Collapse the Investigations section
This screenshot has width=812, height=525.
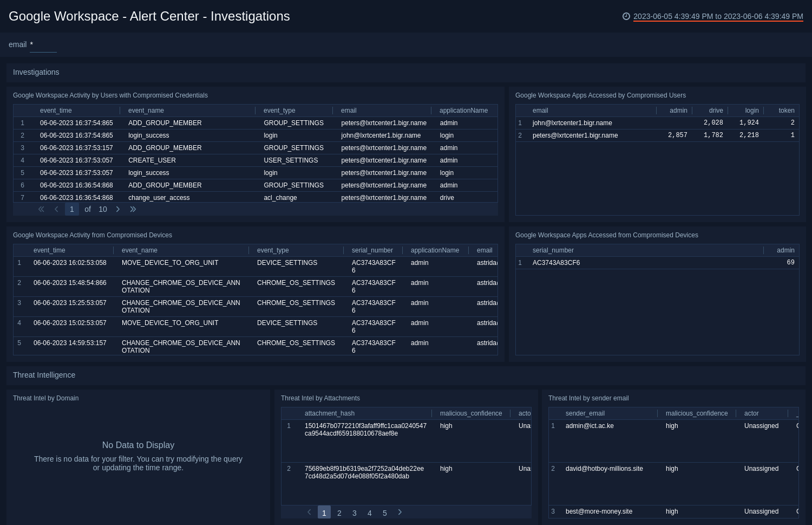click(x=36, y=72)
